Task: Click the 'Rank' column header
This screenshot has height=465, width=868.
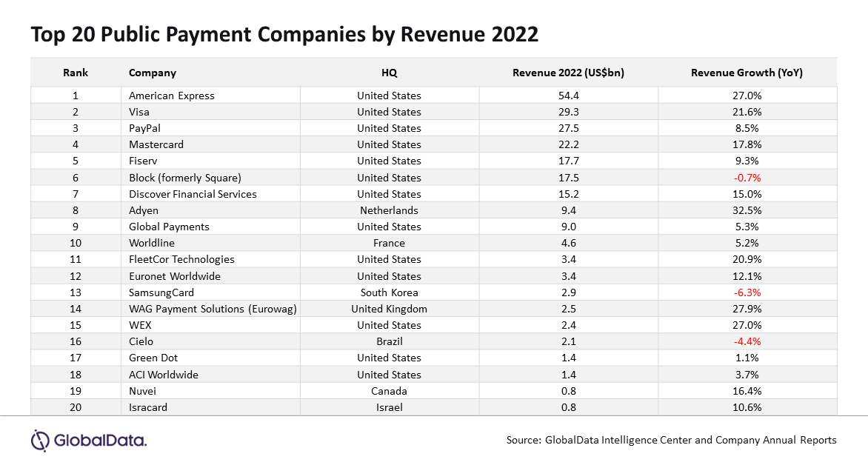Action: point(76,73)
